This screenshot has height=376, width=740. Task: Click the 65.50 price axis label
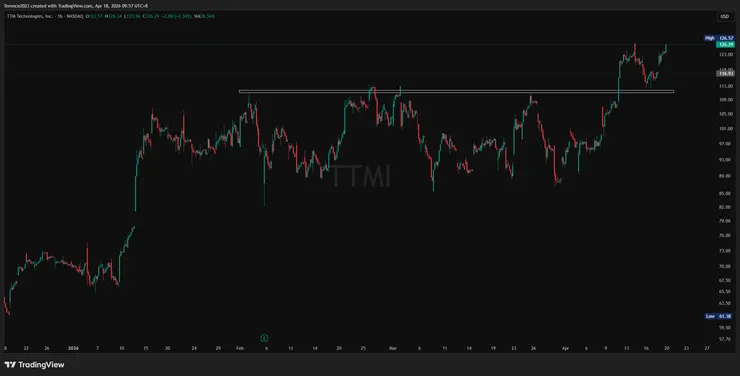pos(726,292)
